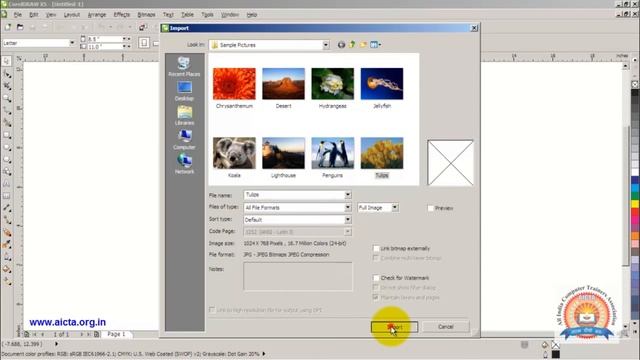The height and width of the screenshot is (360, 640).
Task: Select the Penguins thumbnail
Action: [333, 153]
